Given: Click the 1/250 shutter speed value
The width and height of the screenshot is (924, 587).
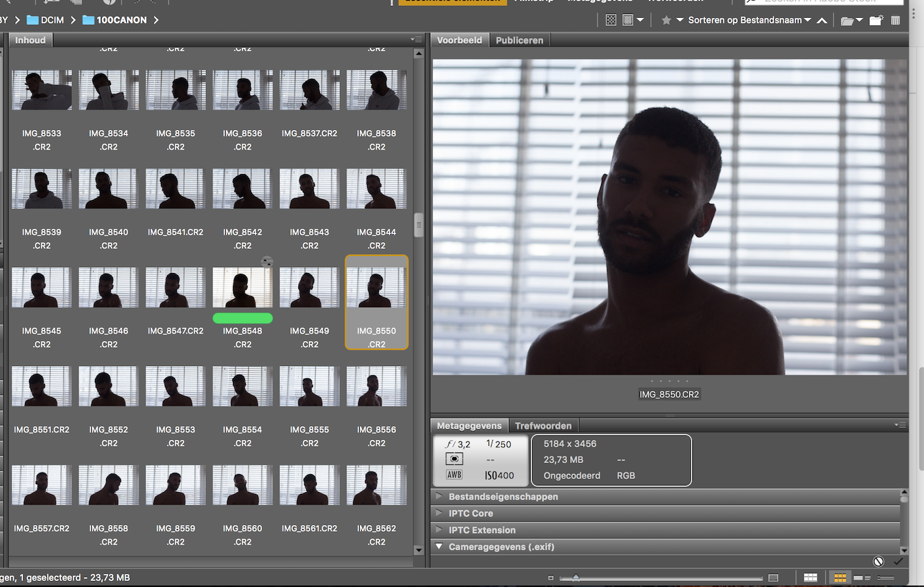Looking at the screenshot, I should click(499, 444).
